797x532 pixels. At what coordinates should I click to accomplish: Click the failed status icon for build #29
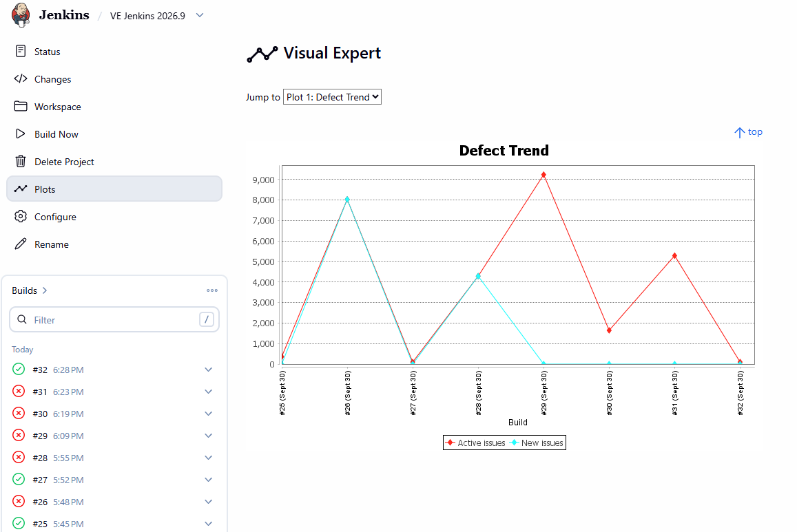tap(19, 435)
